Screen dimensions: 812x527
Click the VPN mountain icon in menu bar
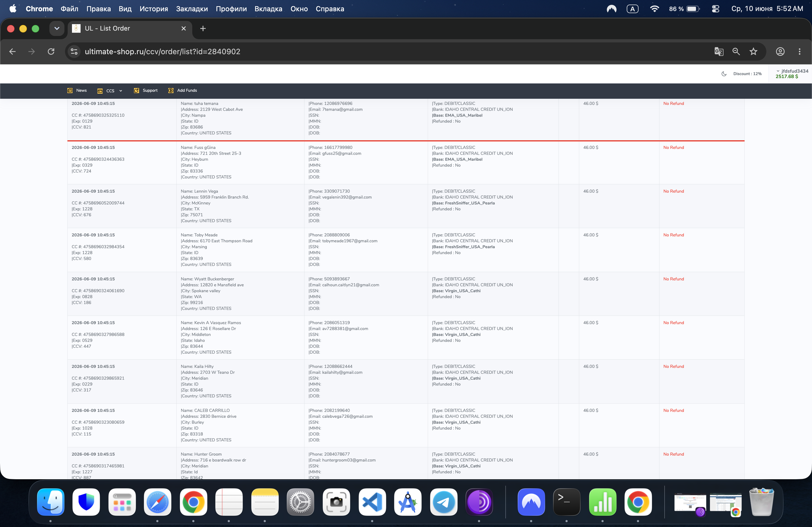(611, 9)
